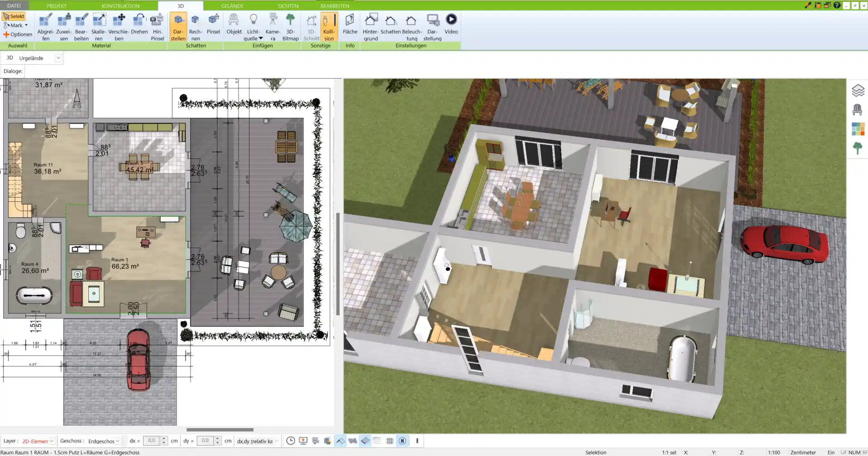
Task: Click the dy value input field
Action: (x=205, y=441)
